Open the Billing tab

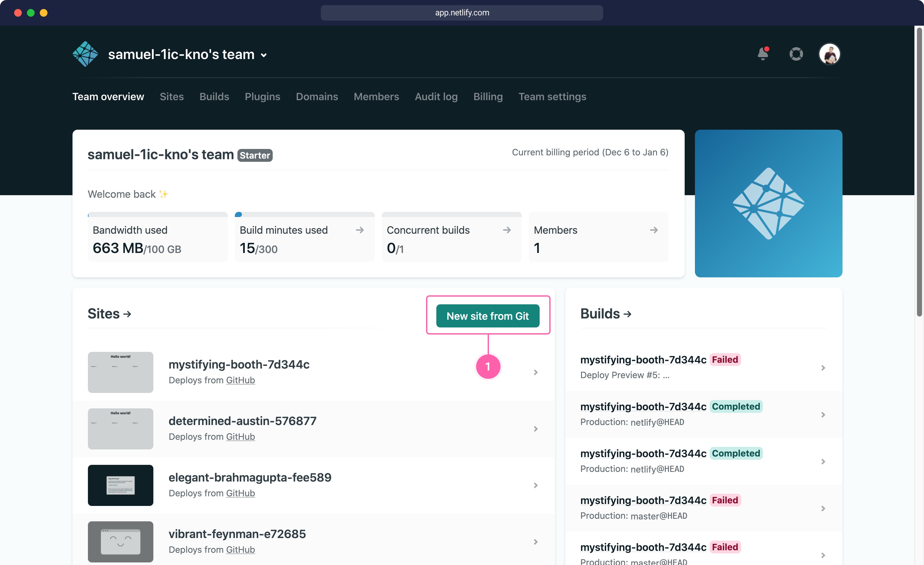tap(488, 96)
